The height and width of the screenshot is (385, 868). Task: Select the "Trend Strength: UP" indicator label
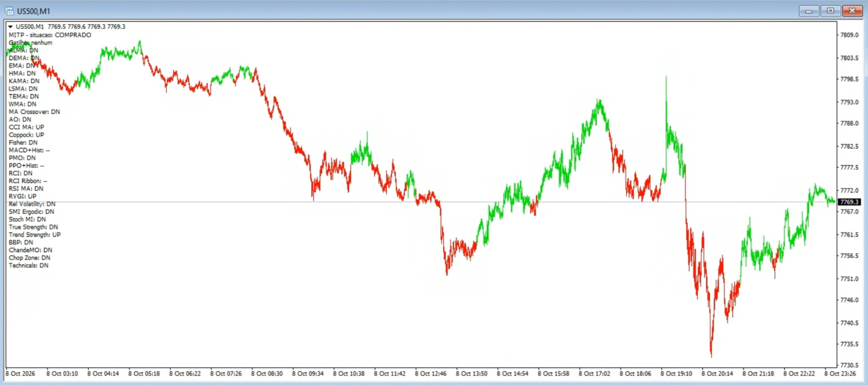click(35, 235)
